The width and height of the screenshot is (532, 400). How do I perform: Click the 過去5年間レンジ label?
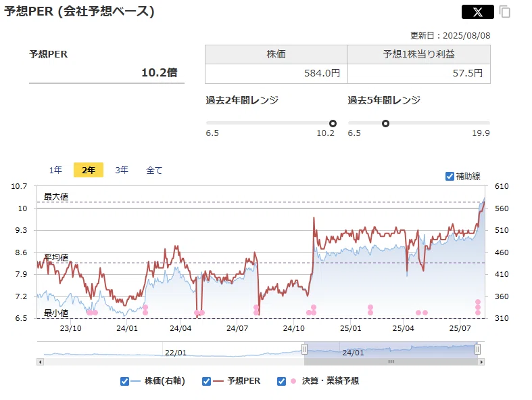[384, 100]
